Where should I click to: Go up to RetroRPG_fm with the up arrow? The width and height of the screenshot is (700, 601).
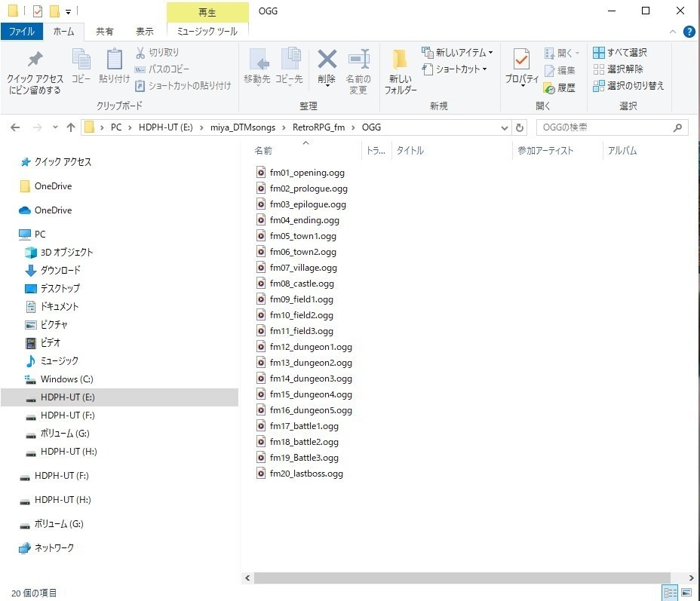[70, 127]
